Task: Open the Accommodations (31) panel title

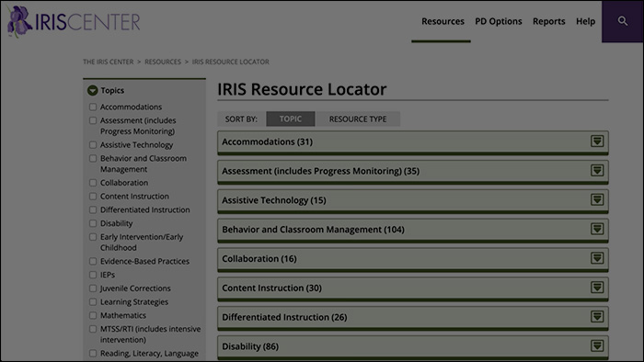Action: [268, 141]
